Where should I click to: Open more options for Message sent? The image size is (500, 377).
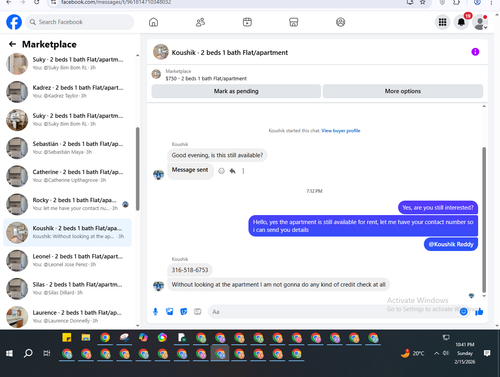(x=243, y=171)
